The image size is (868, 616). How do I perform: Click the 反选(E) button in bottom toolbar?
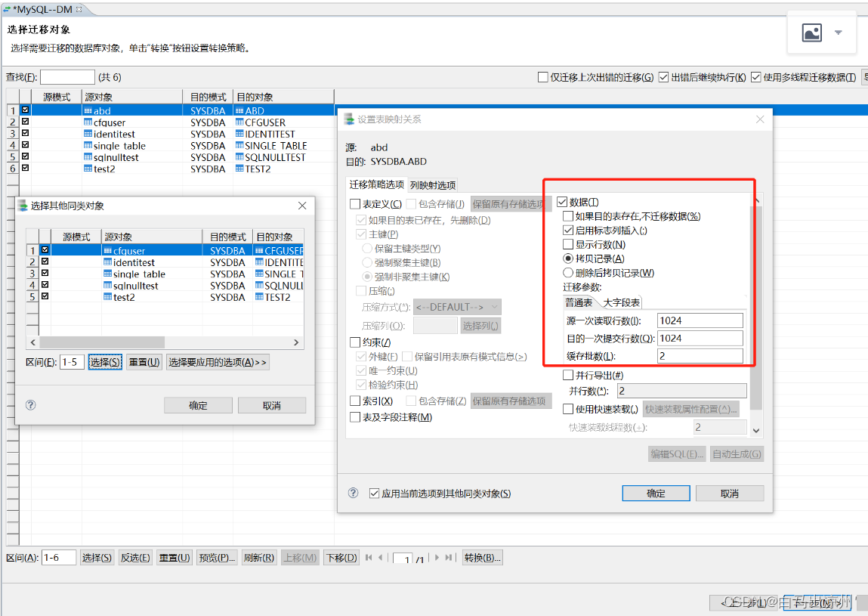[x=134, y=557]
